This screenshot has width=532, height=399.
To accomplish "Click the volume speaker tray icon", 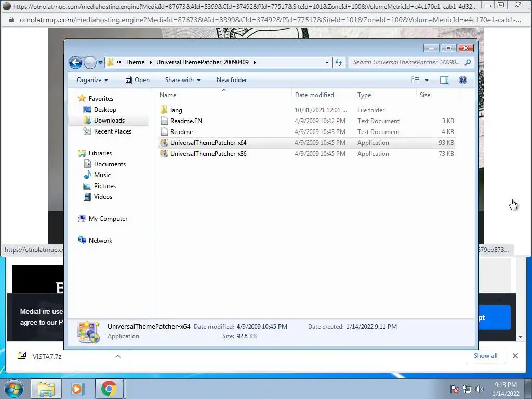I will 480,389.
